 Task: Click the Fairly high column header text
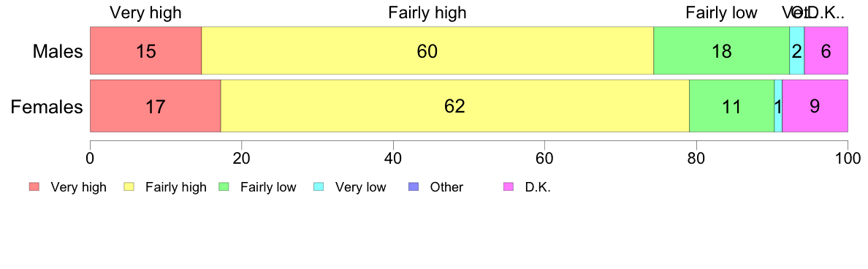click(427, 12)
